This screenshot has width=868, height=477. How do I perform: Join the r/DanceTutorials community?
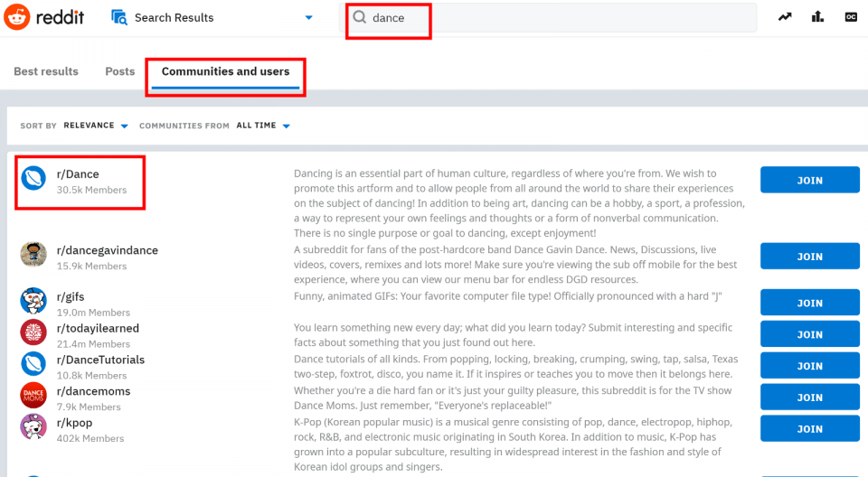coord(810,366)
